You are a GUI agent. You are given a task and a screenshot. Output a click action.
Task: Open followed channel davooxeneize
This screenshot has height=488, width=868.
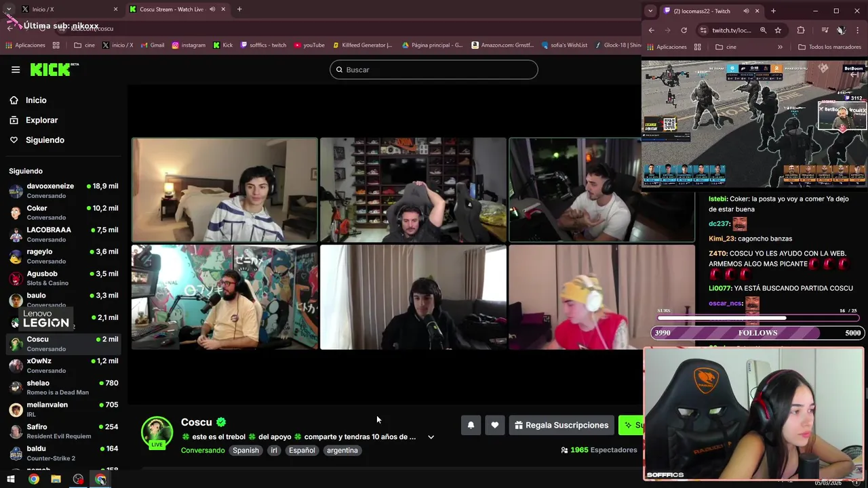64,190
